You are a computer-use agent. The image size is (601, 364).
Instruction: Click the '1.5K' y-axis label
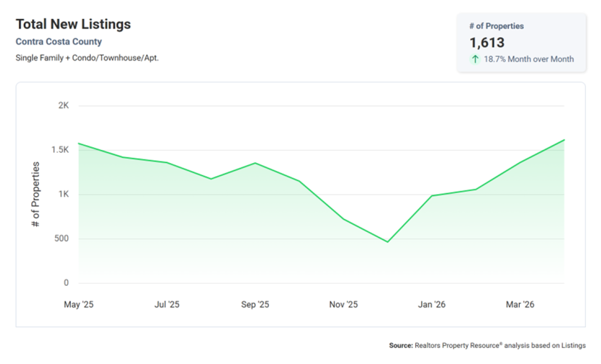coord(61,150)
